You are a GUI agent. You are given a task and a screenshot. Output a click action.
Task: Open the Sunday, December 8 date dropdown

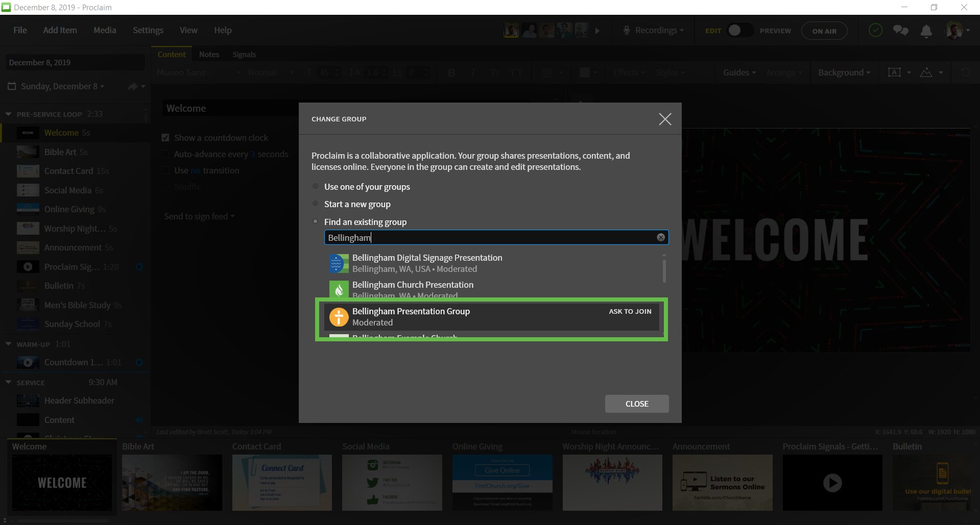[62, 86]
